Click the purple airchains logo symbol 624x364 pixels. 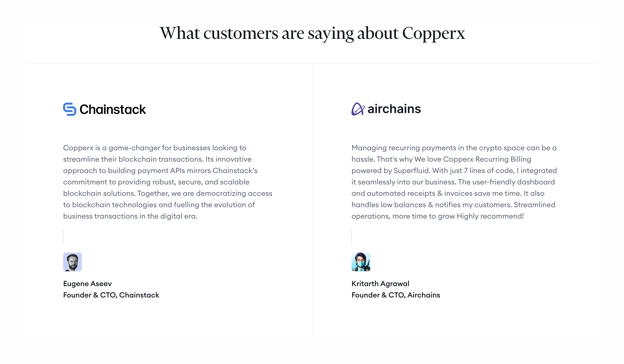(358, 109)
